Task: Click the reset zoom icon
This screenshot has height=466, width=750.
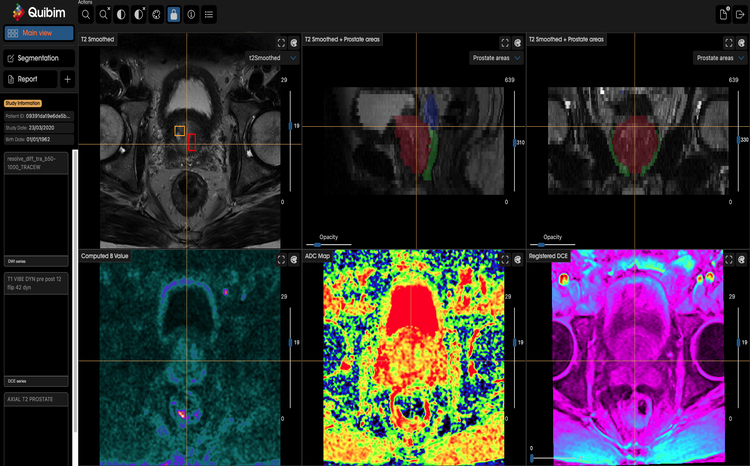Action: (x=104, y=15)
